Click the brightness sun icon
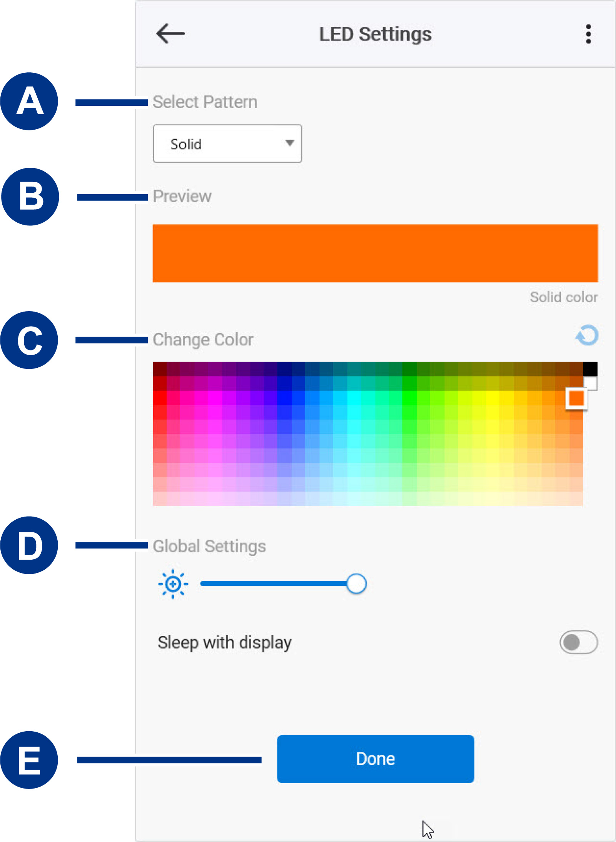The width and height of the screenshot is (616, 842). click(x=173, y=584)
